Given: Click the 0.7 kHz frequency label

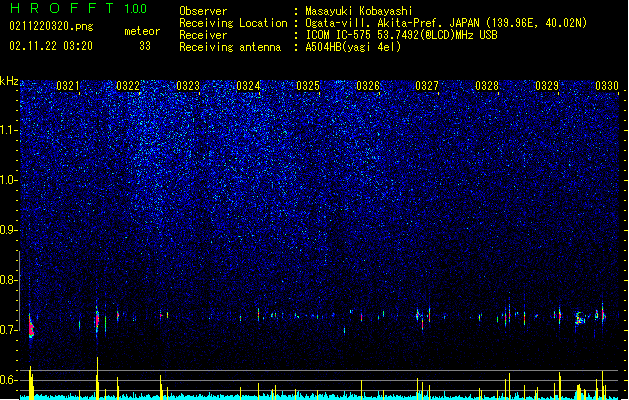Looking at the screenshot, I should tap(9, 330).
